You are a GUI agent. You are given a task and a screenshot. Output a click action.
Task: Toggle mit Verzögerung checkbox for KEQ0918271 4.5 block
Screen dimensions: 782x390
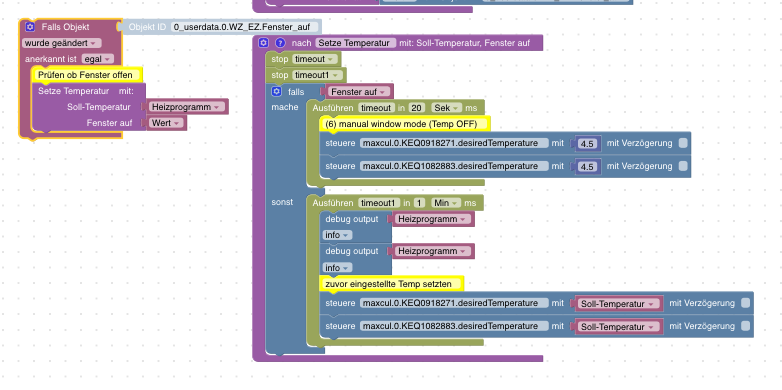683,143
